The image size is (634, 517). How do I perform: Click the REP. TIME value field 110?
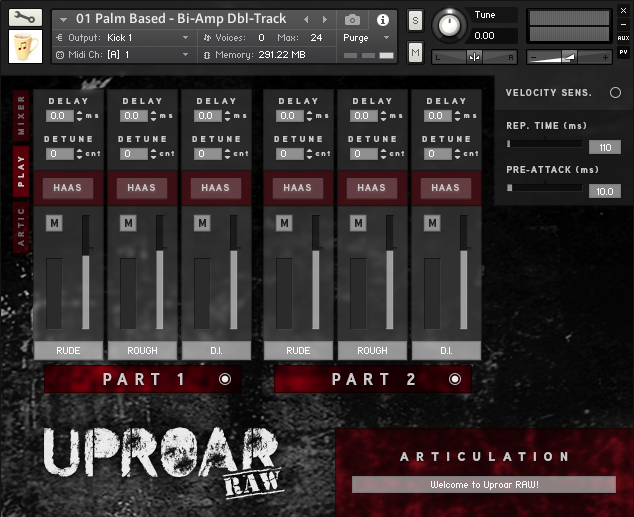[604, 147]
